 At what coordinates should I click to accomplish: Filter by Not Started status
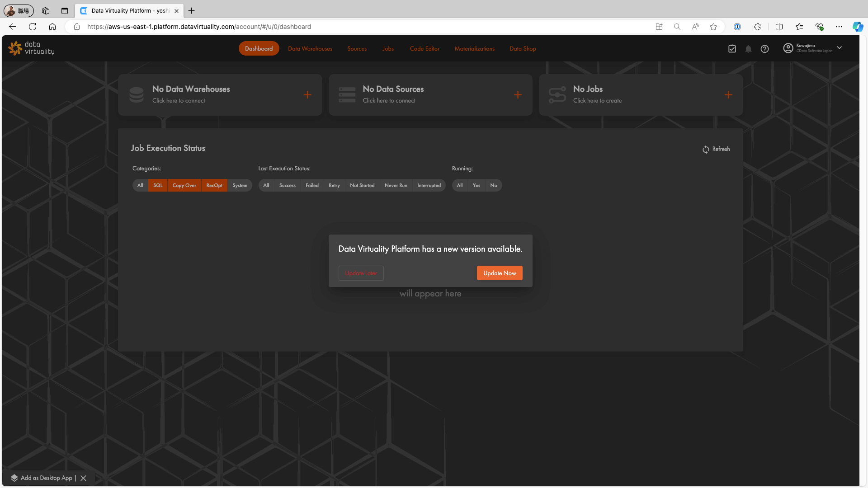(363, 185)
